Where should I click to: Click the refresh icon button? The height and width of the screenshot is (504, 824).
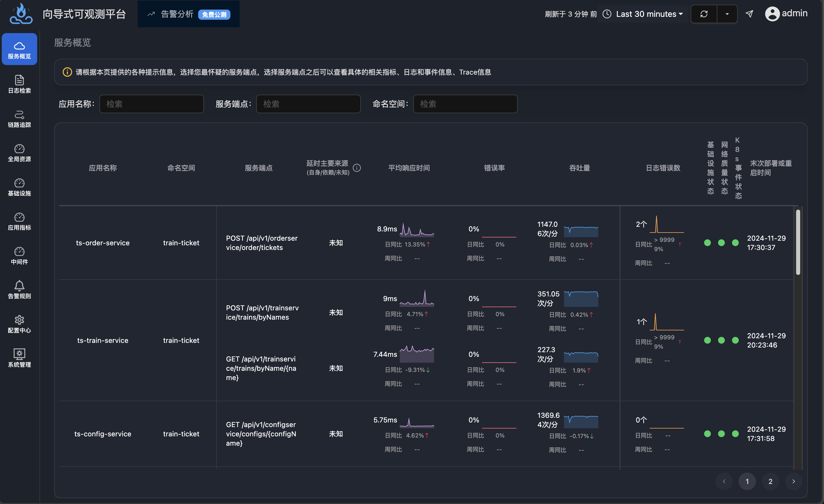(x=704, y=14)
